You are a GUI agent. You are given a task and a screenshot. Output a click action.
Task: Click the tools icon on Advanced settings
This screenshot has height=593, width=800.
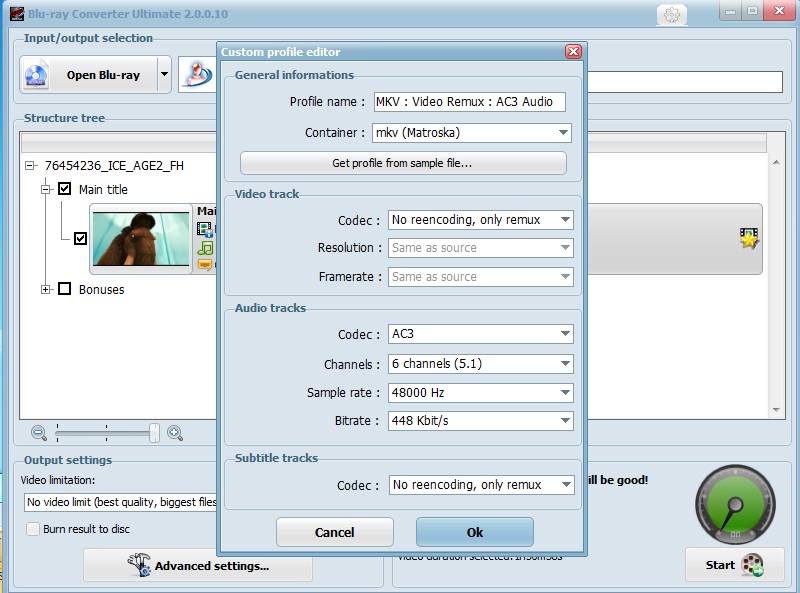[139, 564]
